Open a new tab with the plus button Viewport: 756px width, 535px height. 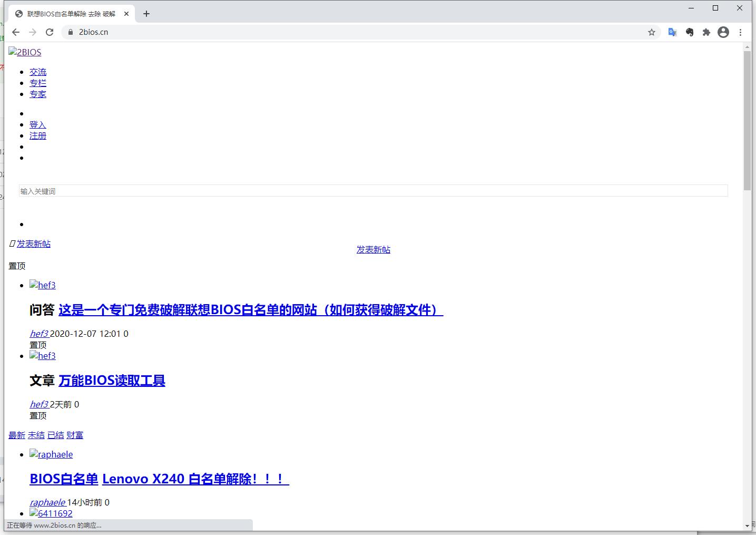tap(146, 14)
